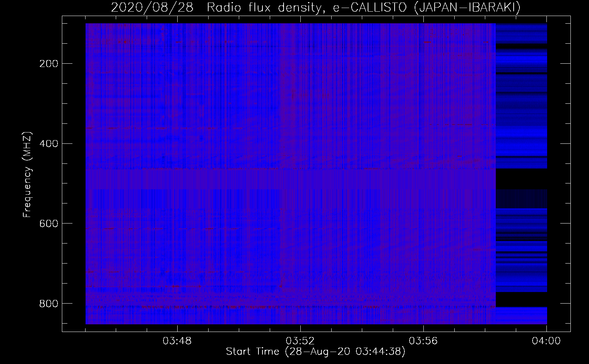Click the 03:56 time tick label
This screenshot has height=364, width=589.
423,341
